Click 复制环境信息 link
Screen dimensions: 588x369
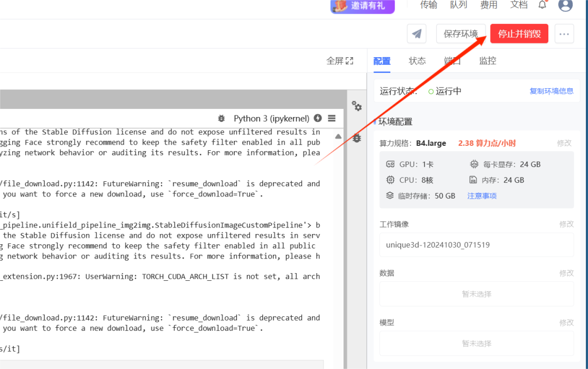pyautogui.click(x=551, y=91)
